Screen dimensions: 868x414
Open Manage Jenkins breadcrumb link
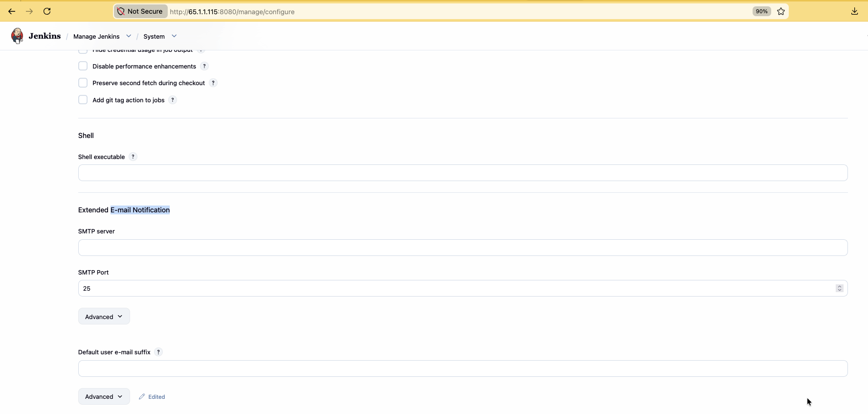pyautogui.click(x=96, y=36)
